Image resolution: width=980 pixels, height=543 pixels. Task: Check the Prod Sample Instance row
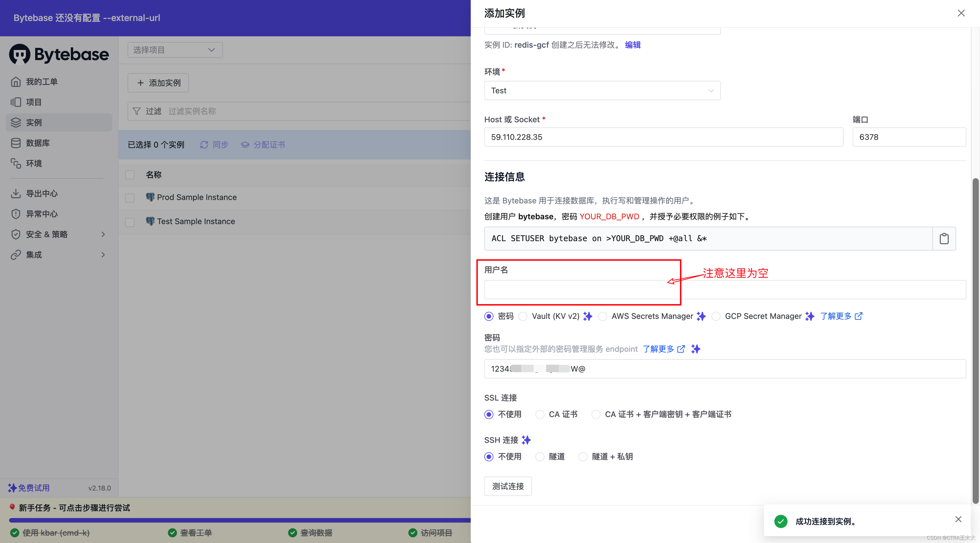pyautogui.click(x=130, y=198)
